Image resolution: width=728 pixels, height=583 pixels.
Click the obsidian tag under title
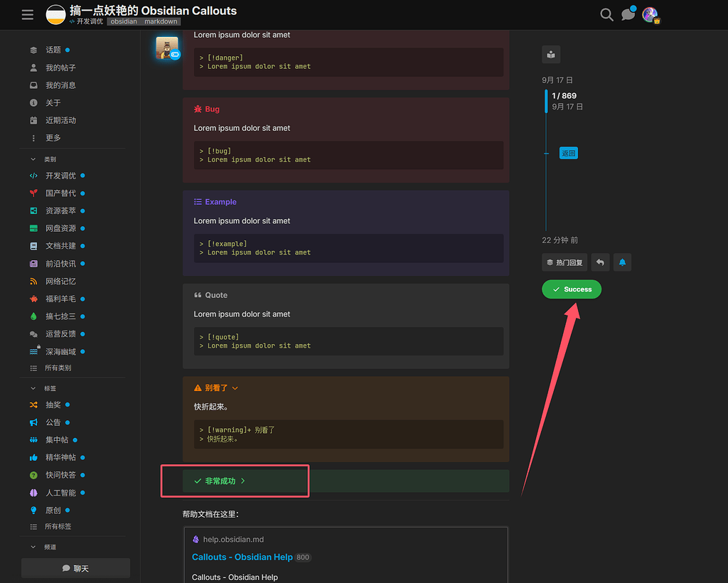tap(124, 21)
